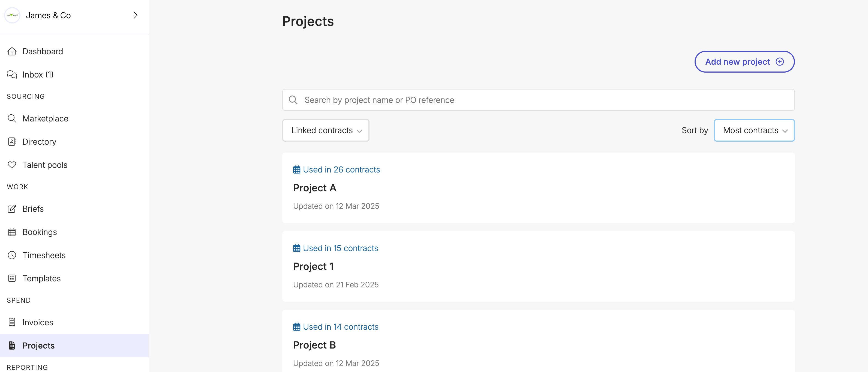Click the Bookings calendar icon in sidebar
Screen dimensions: 868x372
12,232
